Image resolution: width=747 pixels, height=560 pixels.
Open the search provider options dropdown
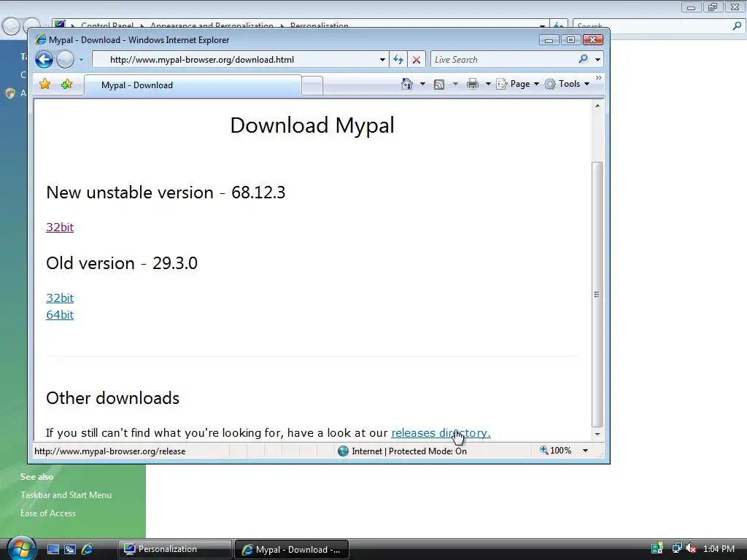[598, 60]
